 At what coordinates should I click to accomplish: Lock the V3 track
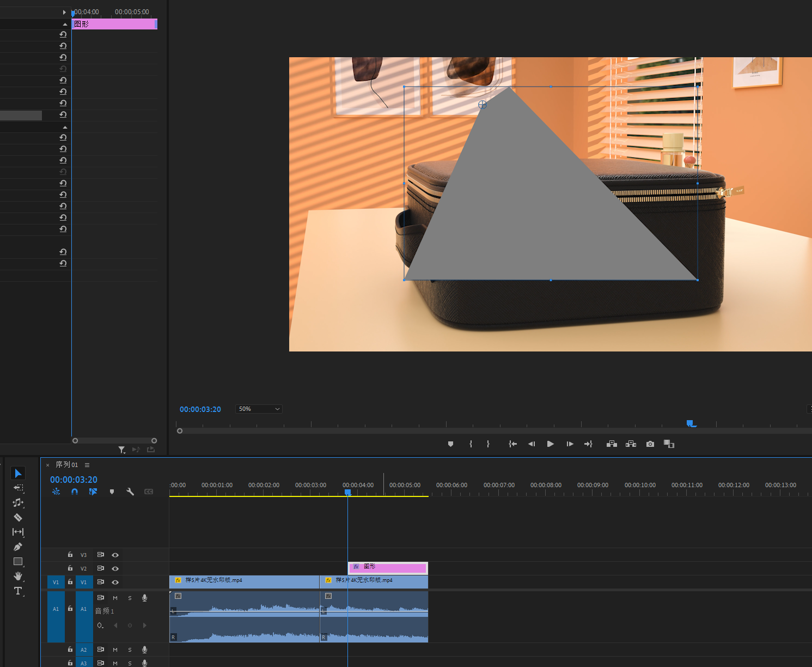point(70,555)
